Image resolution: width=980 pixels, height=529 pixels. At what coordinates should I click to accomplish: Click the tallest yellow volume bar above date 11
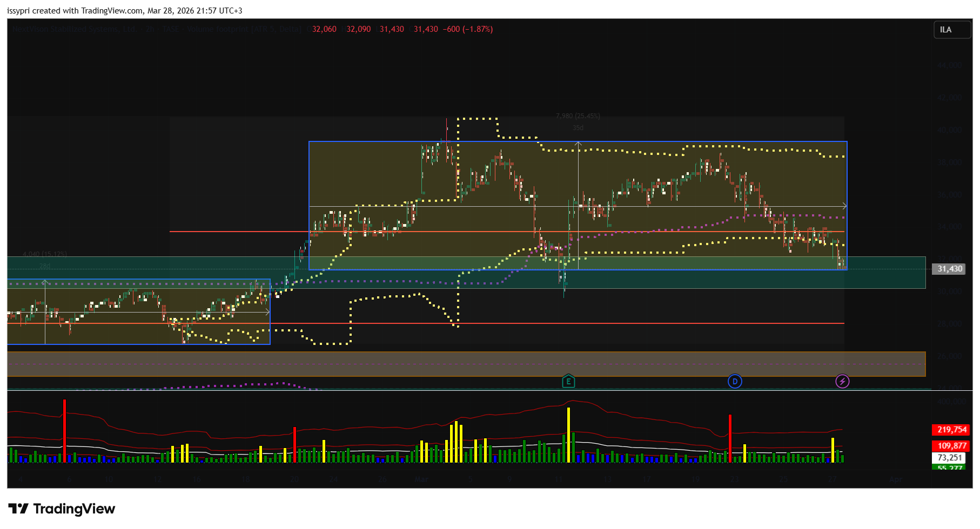568,435
